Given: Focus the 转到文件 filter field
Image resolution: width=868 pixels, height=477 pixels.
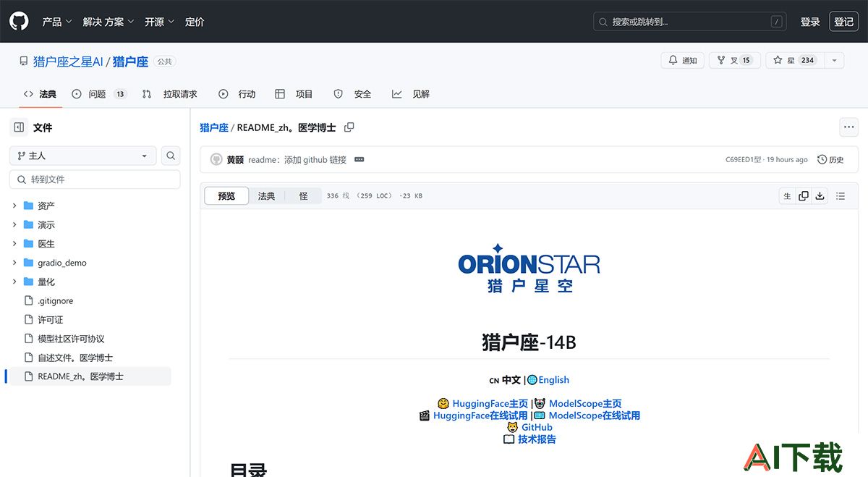Looking at the screenshot, I should 95,180.
